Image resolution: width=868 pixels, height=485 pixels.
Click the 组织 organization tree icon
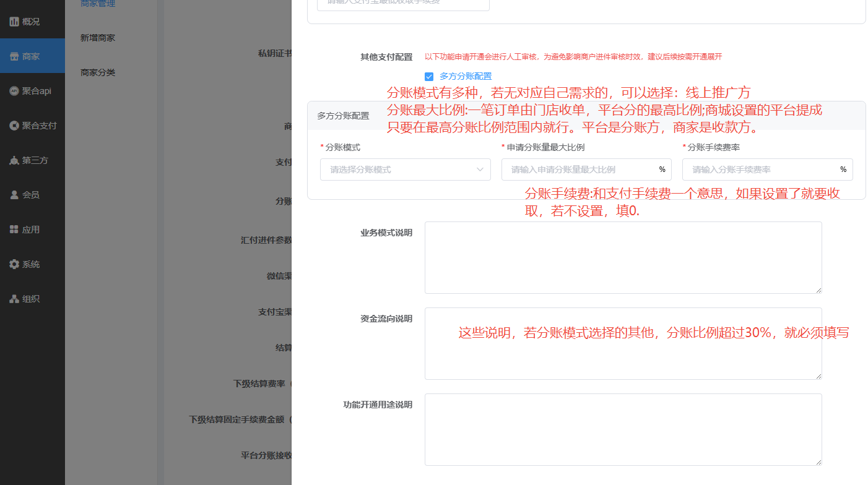click(14, 299)
